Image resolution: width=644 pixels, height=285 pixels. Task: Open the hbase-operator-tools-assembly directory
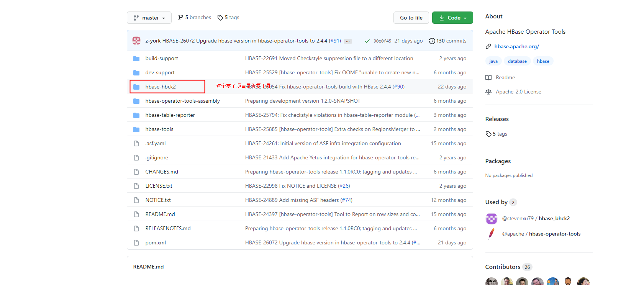(183, 101)
